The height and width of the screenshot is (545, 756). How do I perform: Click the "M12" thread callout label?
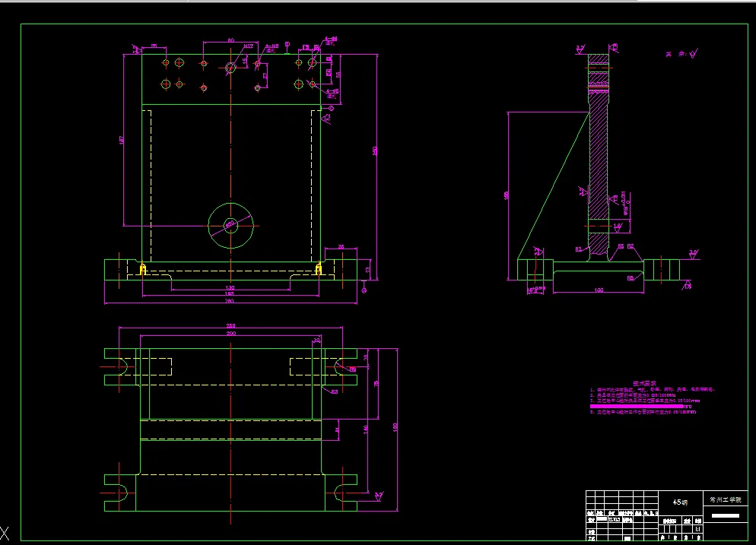click(x=248, y=46)
